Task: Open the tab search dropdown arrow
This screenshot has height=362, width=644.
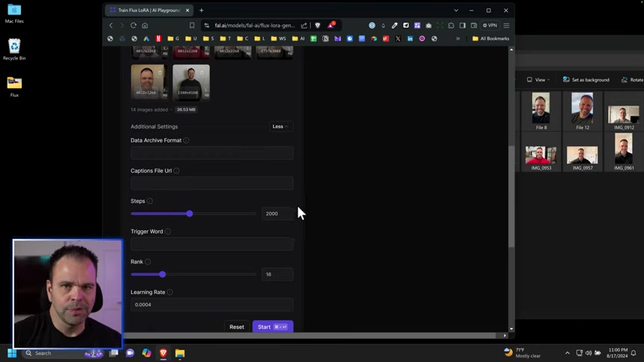Action: tap(456, 11)
